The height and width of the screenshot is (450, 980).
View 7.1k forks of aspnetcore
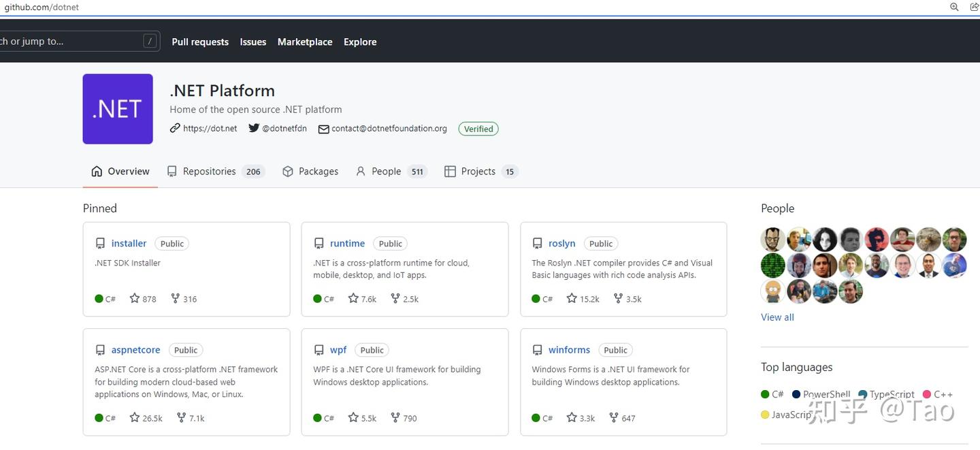pyautogui.click(x=191, y=418)
